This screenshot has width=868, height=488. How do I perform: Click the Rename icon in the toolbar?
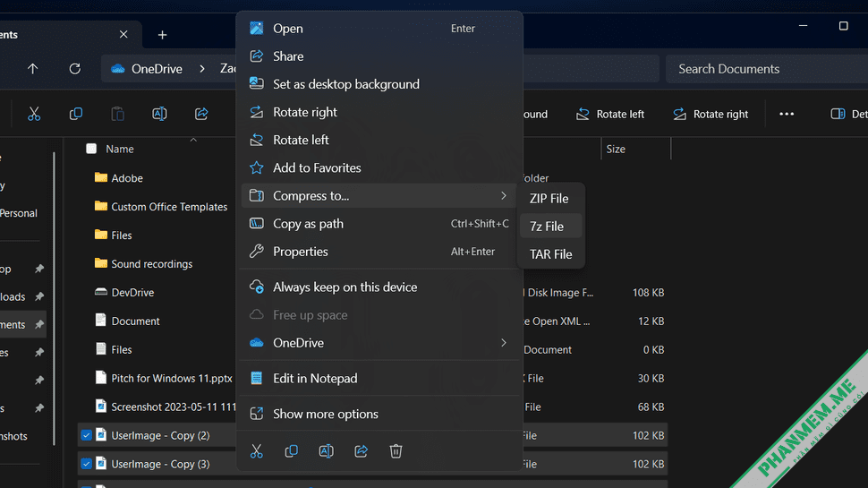tap(159, 114)
